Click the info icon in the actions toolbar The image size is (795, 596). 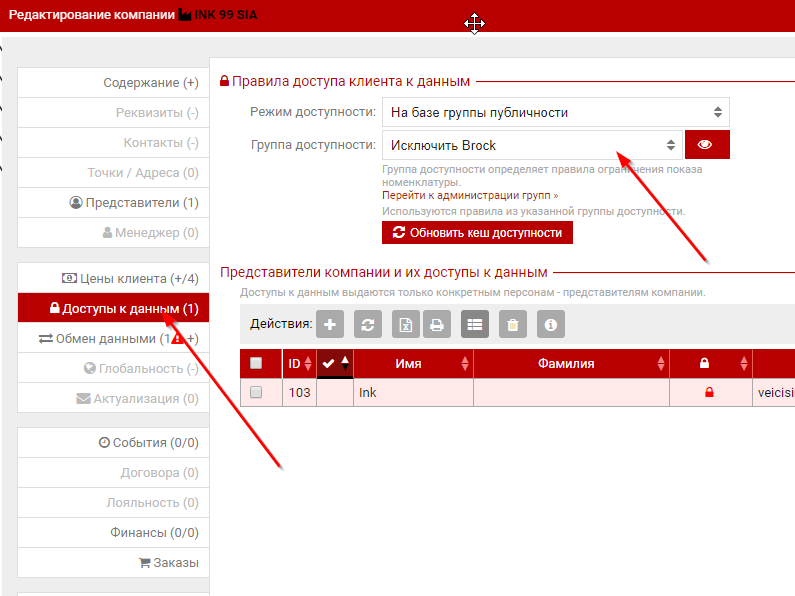(x=549, y=324)
